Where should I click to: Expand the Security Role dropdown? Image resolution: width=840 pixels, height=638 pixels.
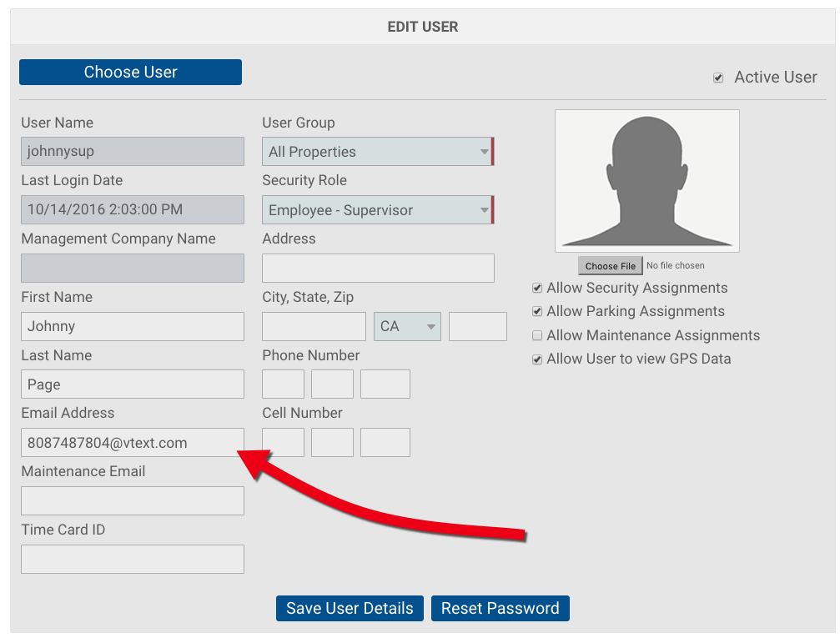tap(377, 210)
